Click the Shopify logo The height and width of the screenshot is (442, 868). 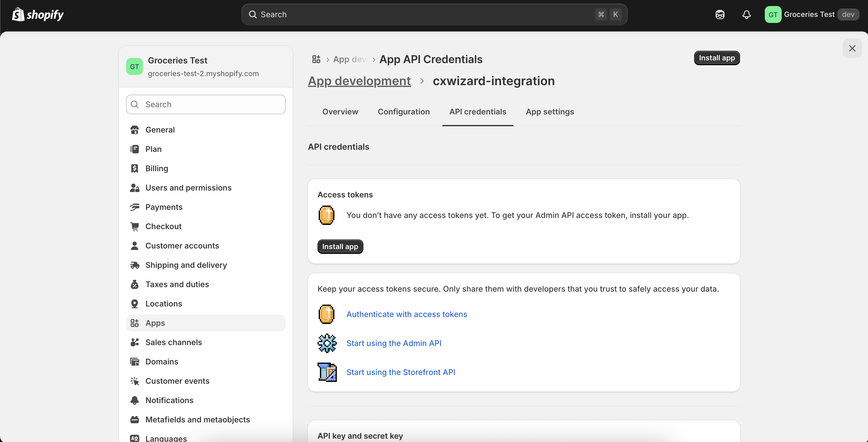[x=37, y=14]
